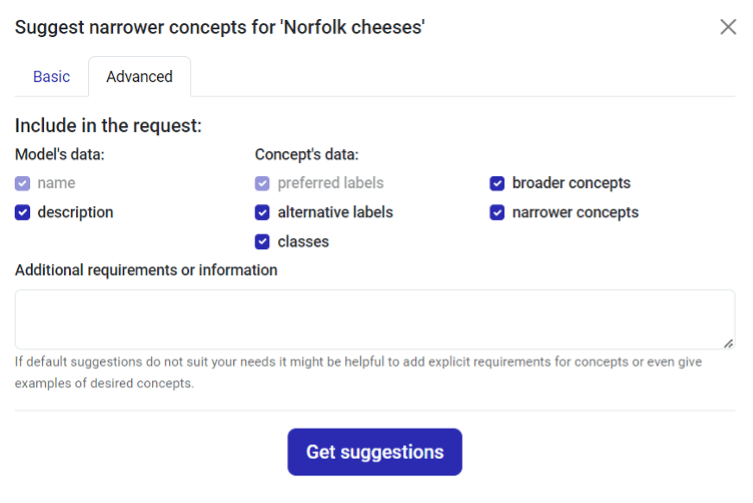Toggle the alternative labels checkbox box

[262, 212]
